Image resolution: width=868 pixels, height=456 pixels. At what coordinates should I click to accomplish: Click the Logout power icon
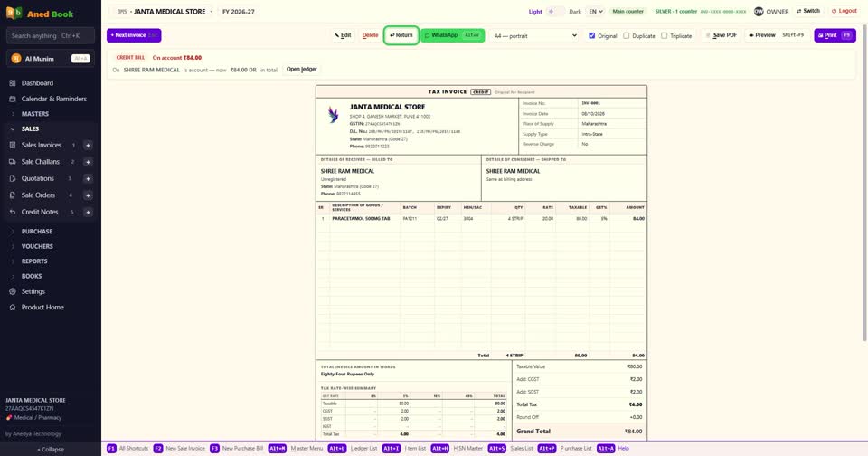click(x=834, y=11)
